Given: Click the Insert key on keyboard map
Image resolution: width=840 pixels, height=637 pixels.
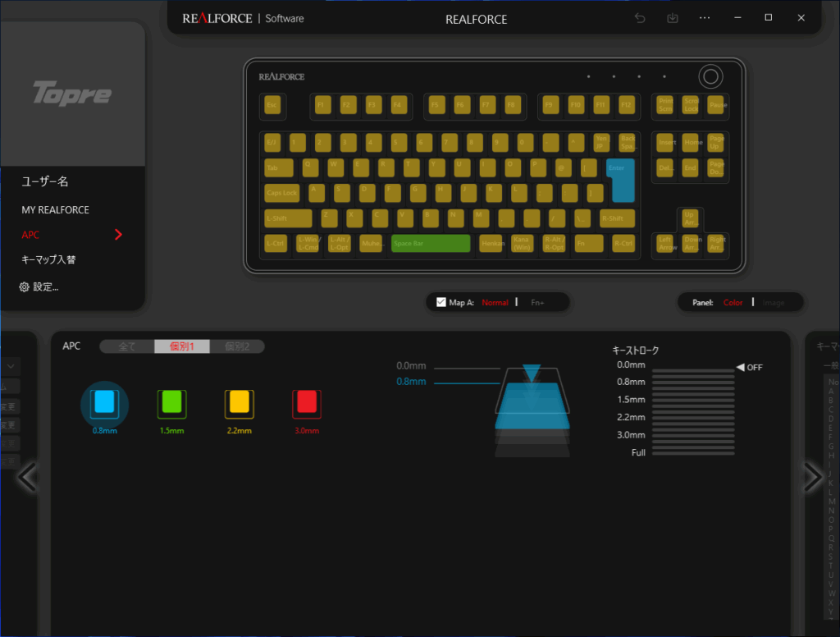Looking at the screenshot, I should 665,143.
